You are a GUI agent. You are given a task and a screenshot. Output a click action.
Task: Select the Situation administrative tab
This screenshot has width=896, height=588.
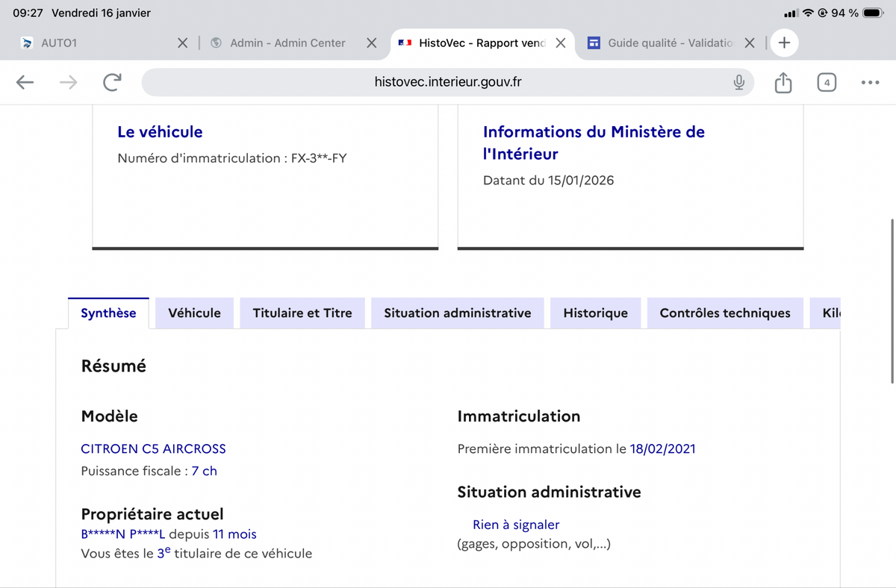tap(457, 313)
